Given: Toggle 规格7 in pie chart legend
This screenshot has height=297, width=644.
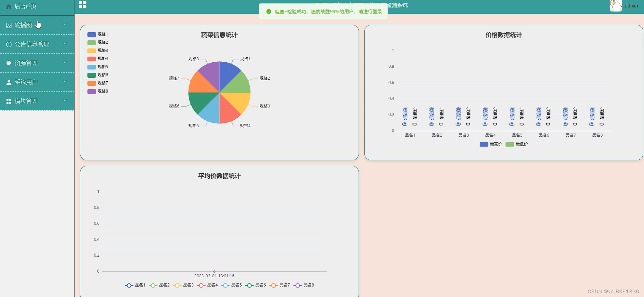Looking at the screenshot, I should pos(98,83).
